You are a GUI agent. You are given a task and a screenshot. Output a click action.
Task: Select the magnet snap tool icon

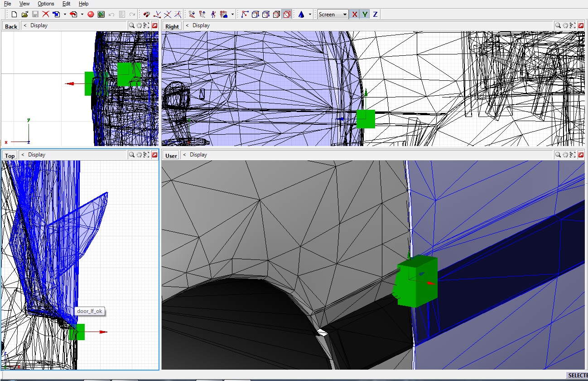pyautogui.click(x=146, y=15)
